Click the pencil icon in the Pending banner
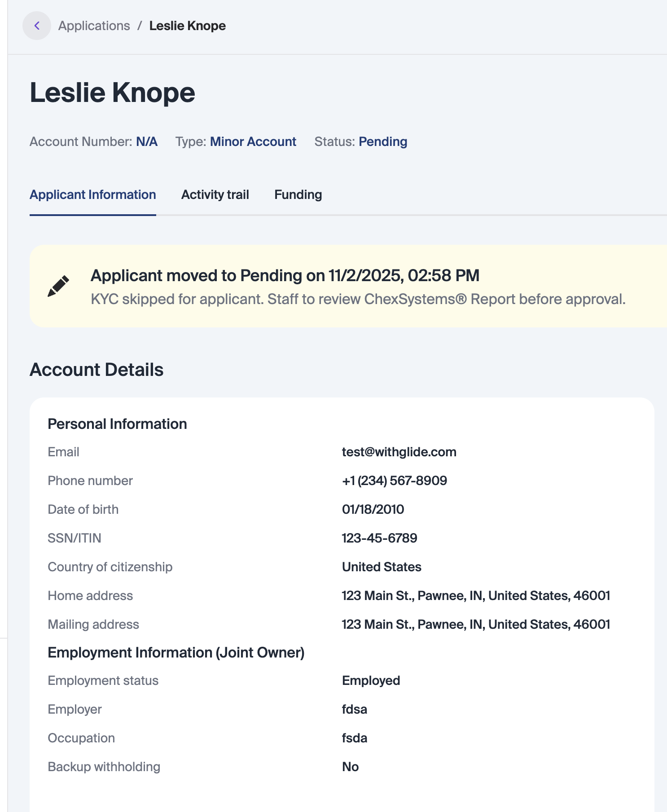The height and width of the screenshot is (812, 667). tap(58, 286)
